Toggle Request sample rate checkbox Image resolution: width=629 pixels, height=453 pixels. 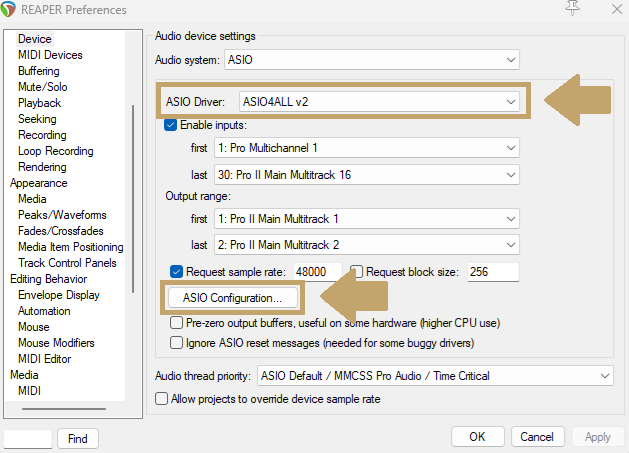[x=176, y=272]
